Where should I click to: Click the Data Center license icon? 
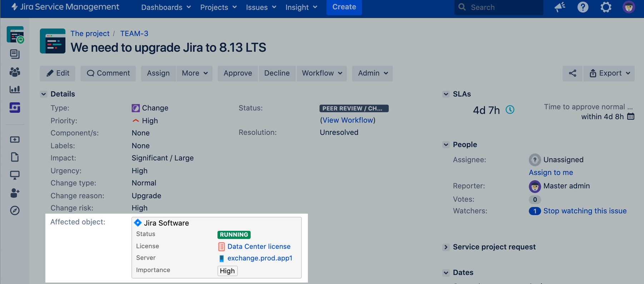pos(221,246)
